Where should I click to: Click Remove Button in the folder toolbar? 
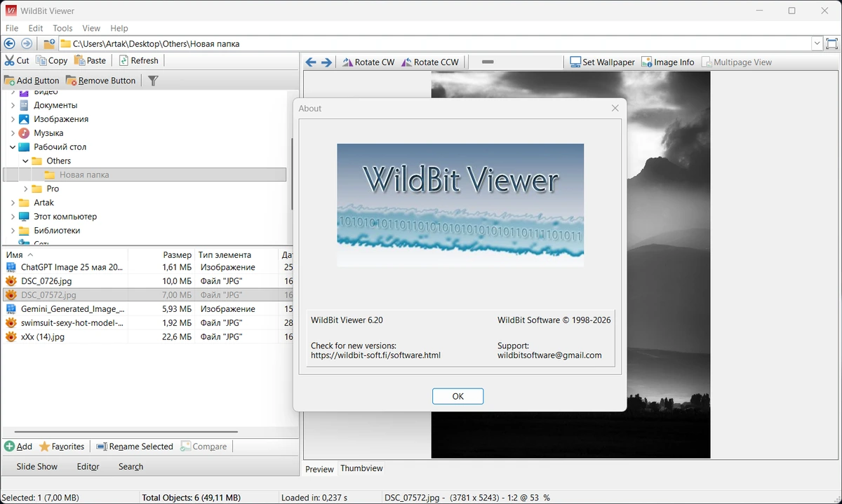101,81
